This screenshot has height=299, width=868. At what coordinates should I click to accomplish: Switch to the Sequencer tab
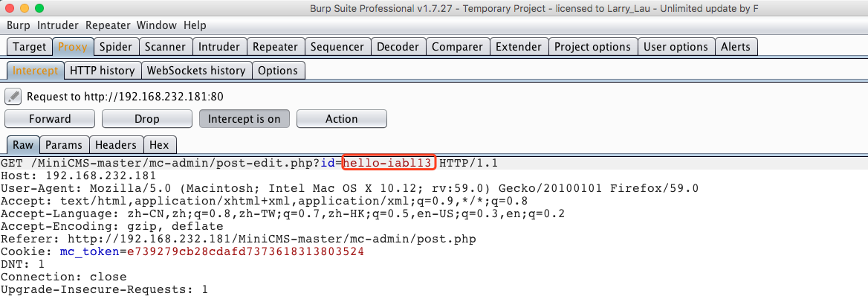point(337,47)
